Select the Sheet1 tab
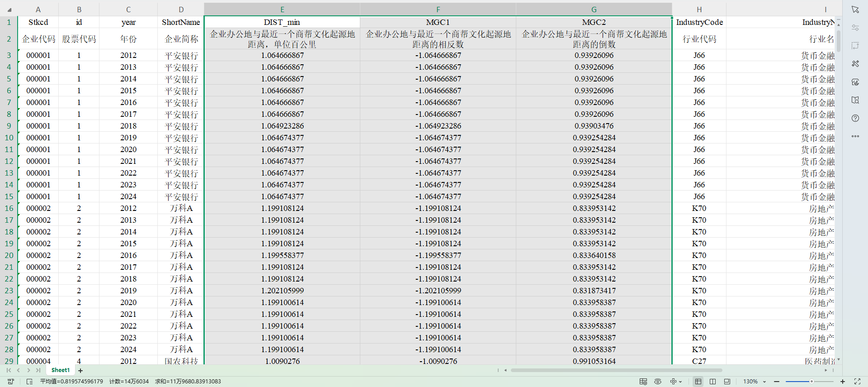 tap(61, 370)
